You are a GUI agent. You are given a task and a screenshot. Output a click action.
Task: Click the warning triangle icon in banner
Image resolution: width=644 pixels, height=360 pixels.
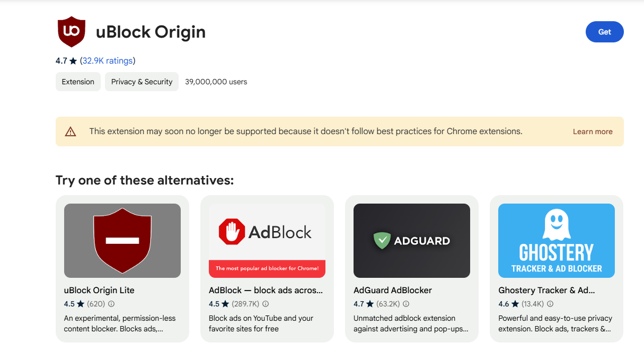tap(70, 131)
